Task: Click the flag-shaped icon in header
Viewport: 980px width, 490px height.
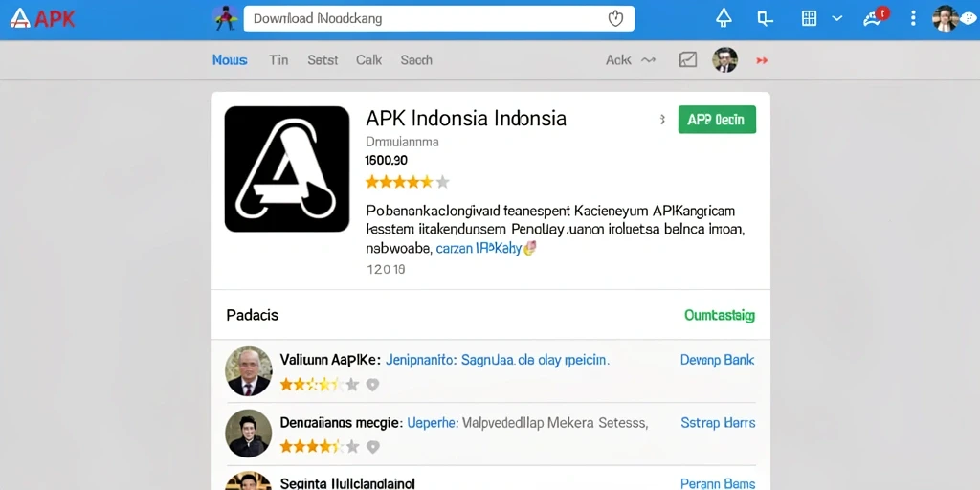Action: coord(765,19)
